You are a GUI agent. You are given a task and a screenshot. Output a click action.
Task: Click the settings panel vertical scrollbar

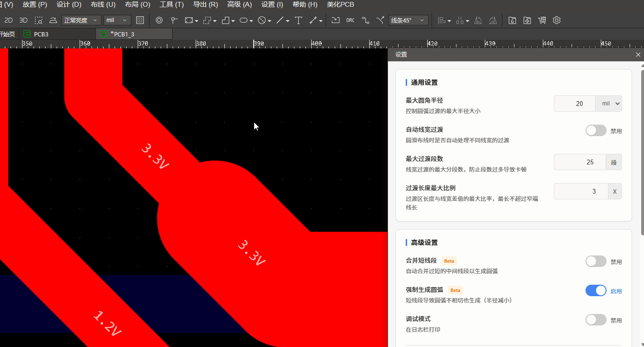coord(642,152)
